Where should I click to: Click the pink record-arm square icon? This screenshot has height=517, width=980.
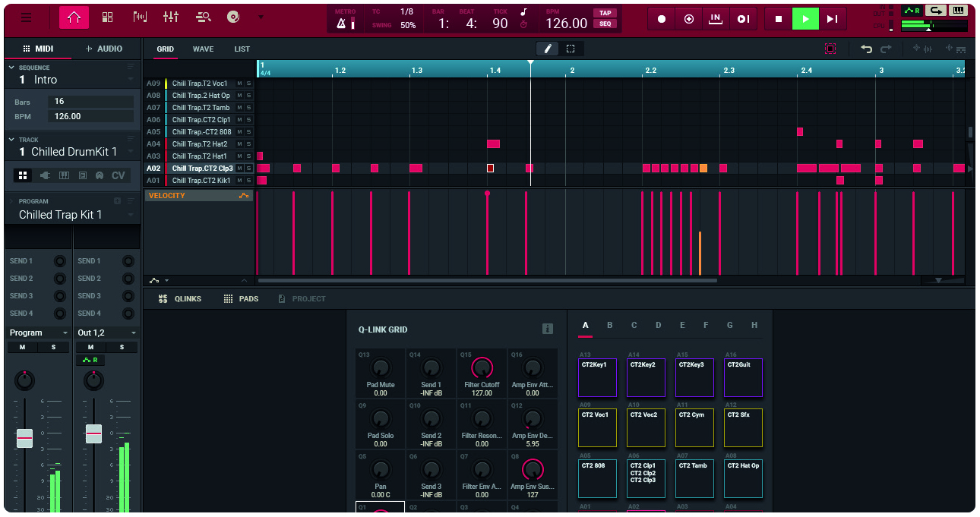[x=830, y=49]
